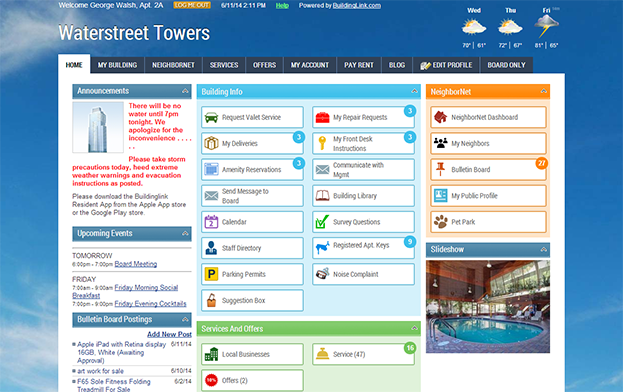Collapse the Building Info section
Viewport: 623px width, 392px height.
click(x=414, y=91)
